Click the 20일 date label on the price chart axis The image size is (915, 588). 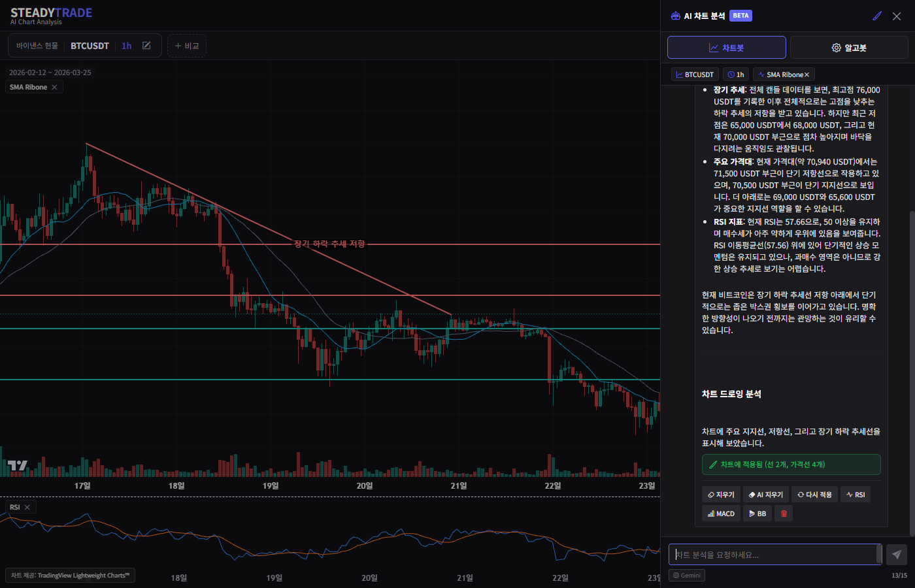(365, 485)
